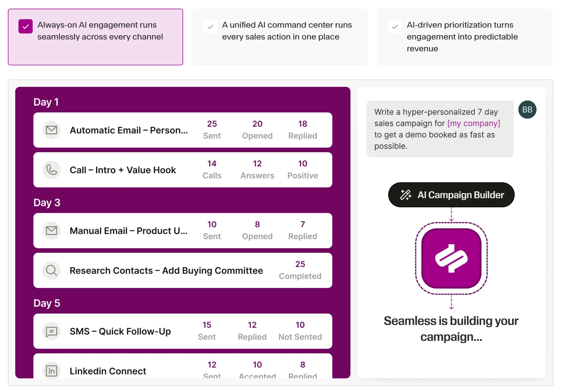Click the magnifier icon for Research Contacts
The image size is (564, 392).
coord(52,270)
